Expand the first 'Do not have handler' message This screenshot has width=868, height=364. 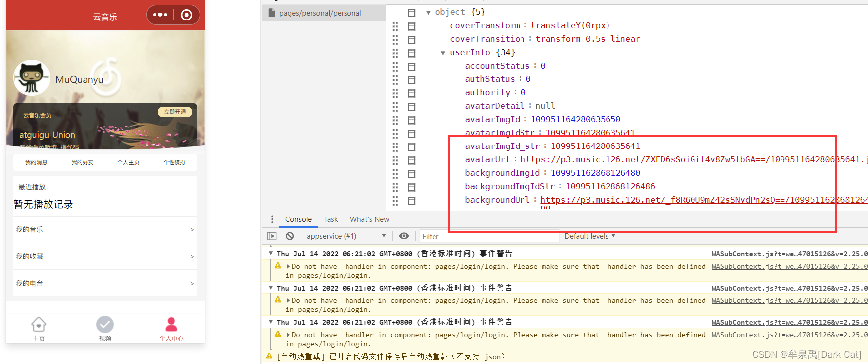tap(288, 267)
